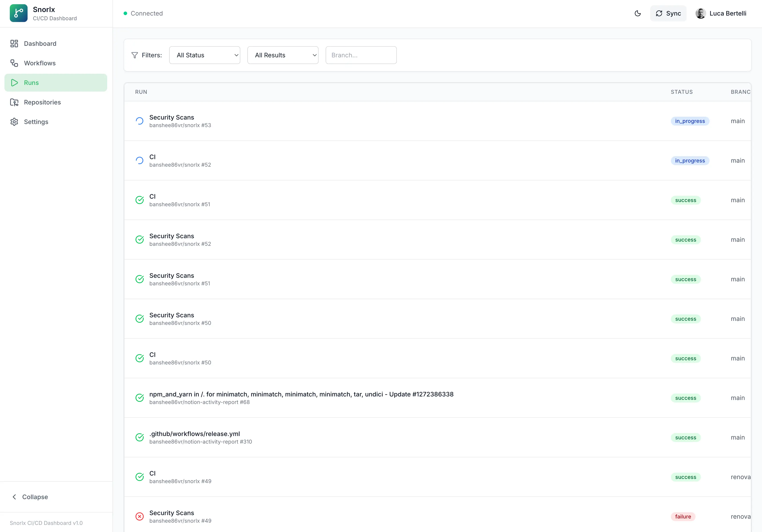Click STATUS column header

click(682, 92)
